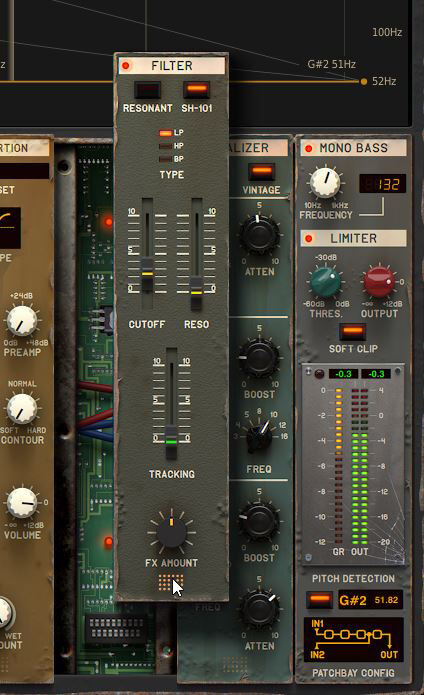Click the left -0.3 peak readout
This screenshot has width=424, height=695.
(x=343, y=374)
